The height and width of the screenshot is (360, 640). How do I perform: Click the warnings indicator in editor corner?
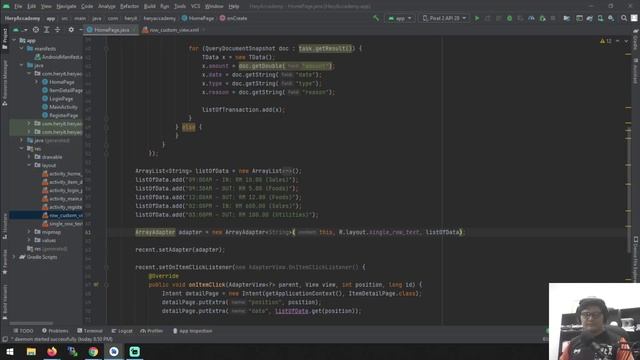click(x=606, y=41)
